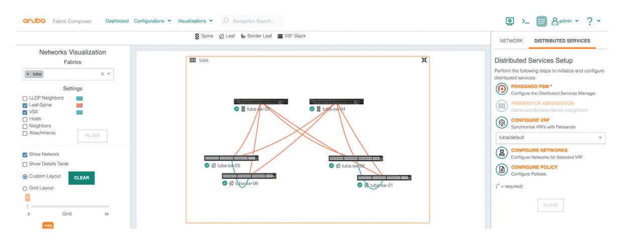Viewport: 644px width, 242px height.
Task: Click the 110% zoom indicator
Action: [x=48, y=226]
